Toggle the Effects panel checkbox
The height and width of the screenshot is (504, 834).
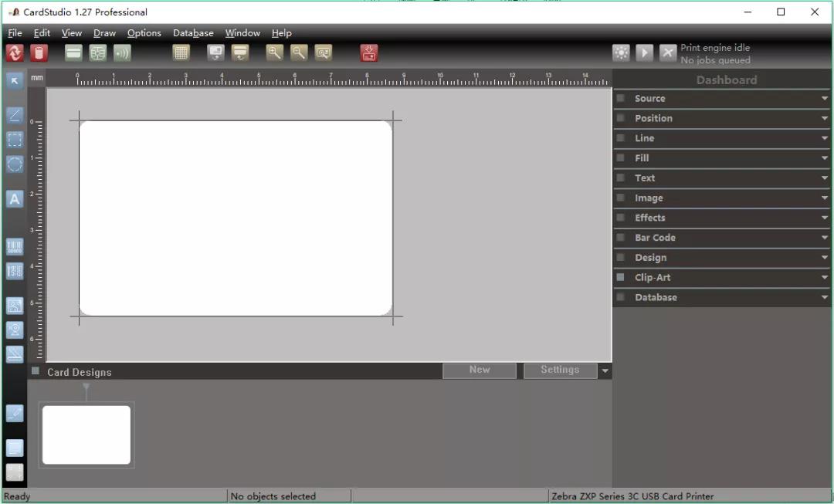point(620,218)
